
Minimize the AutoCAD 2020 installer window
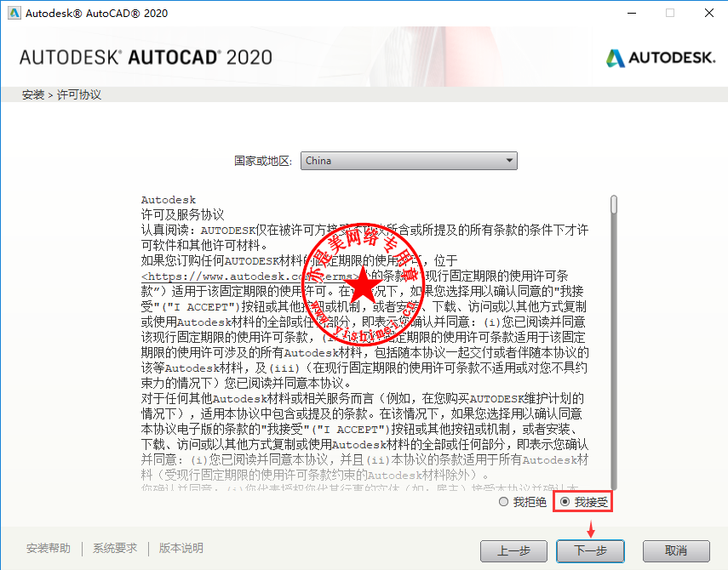pos(632,13)
